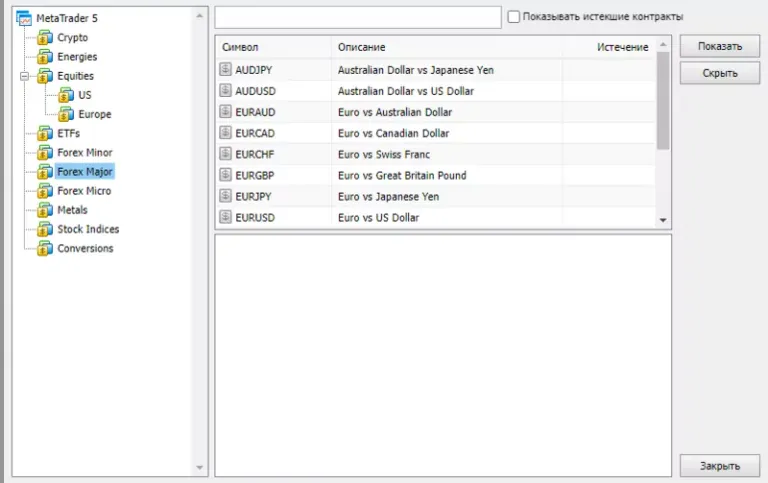
Task: Click the EURJPY symbol icon
Action: [225, 195]
